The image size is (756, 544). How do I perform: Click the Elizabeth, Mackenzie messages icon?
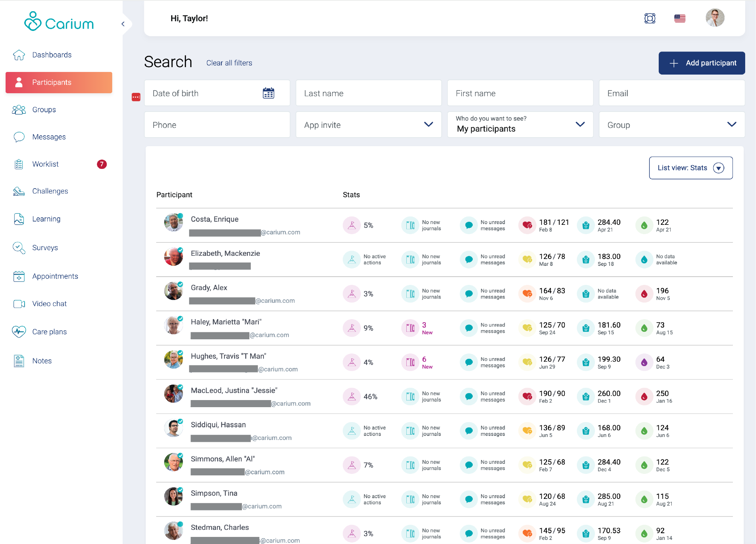[x=469, y=260]
